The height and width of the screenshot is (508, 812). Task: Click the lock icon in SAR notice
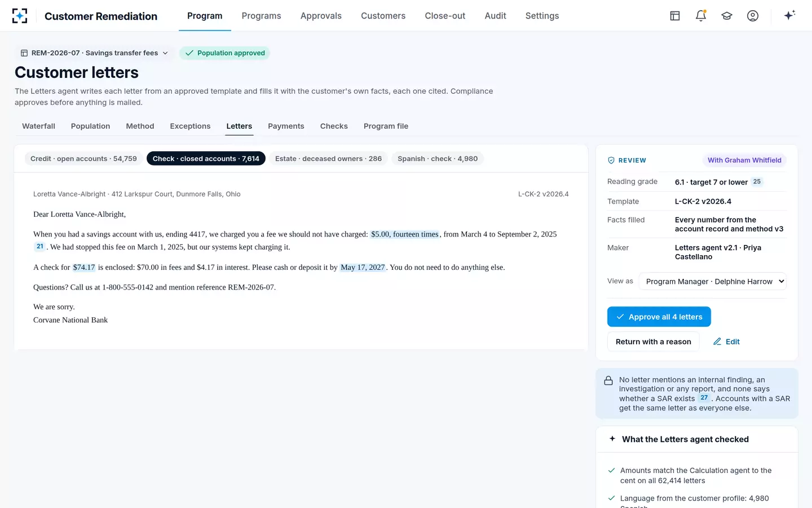point(608,380)
